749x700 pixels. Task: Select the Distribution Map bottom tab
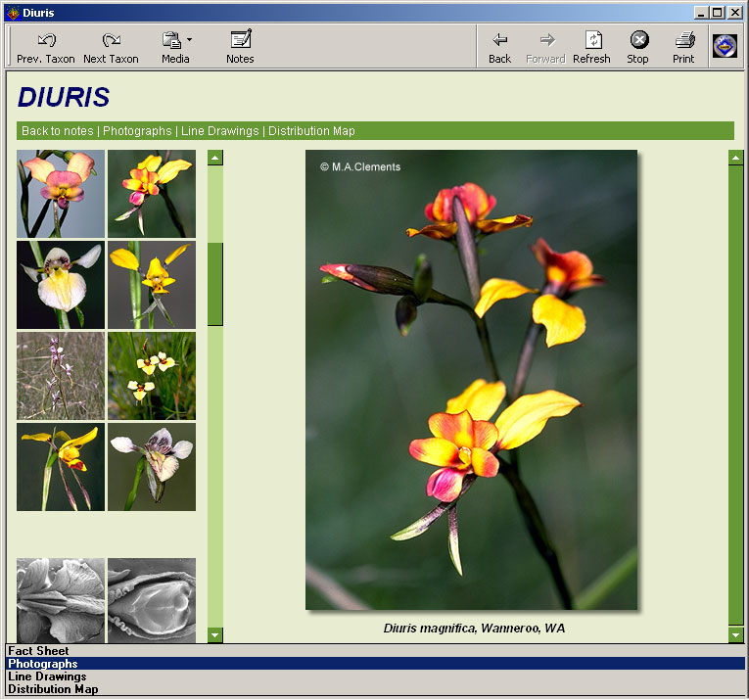pos(53,689)
